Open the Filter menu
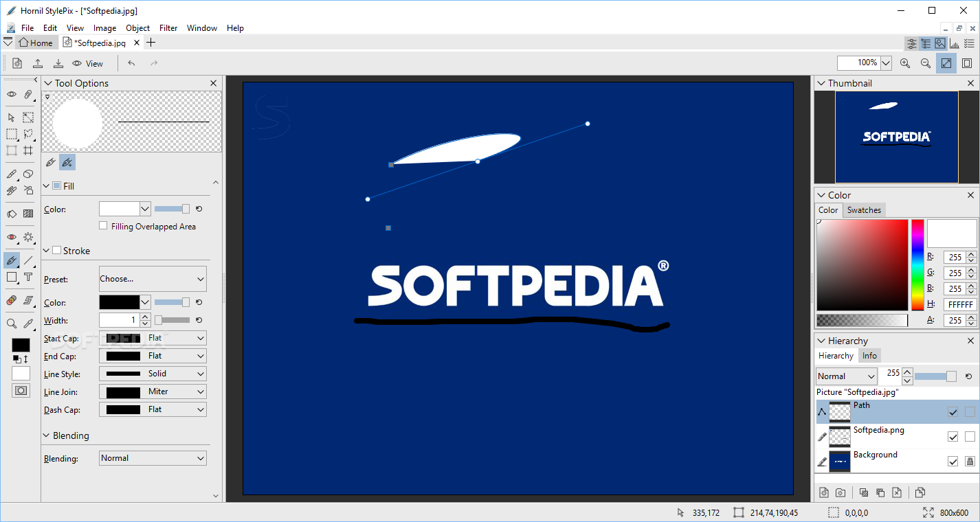The image size is (980, 522). (x=168, y=28)
